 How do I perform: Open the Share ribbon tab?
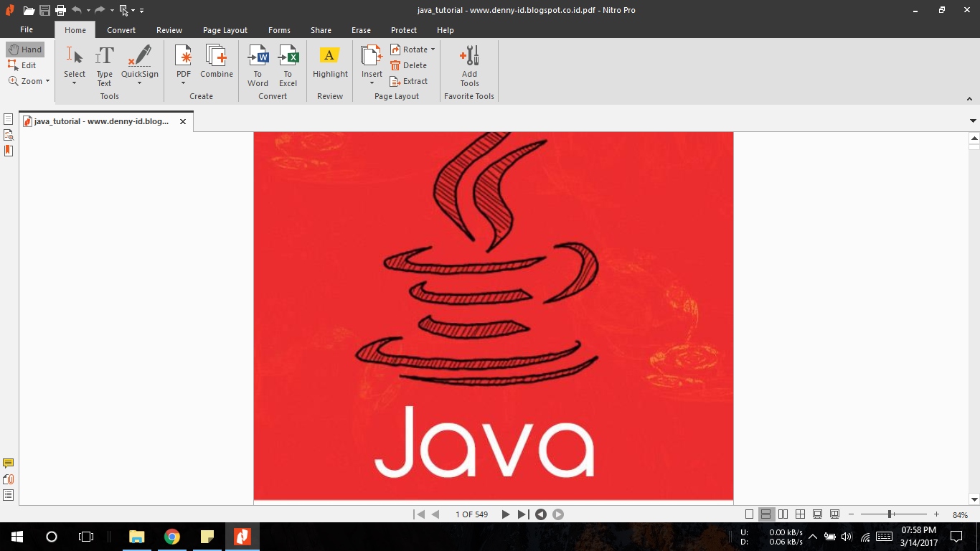321,30
